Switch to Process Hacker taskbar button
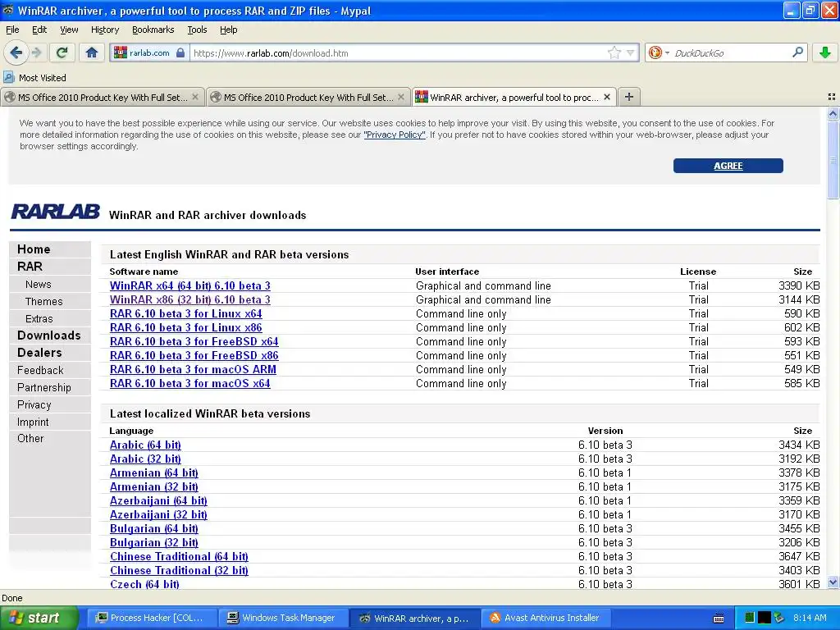The image size is (840, 630). (152, 618)
